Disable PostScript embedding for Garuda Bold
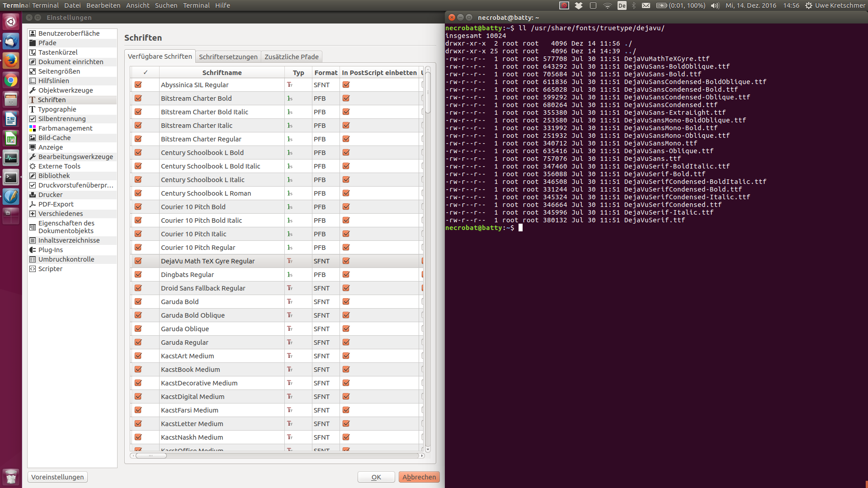Image resolution: width=868 pixels, height=488 pixels. pyautogui.click(x=346, y=302)
